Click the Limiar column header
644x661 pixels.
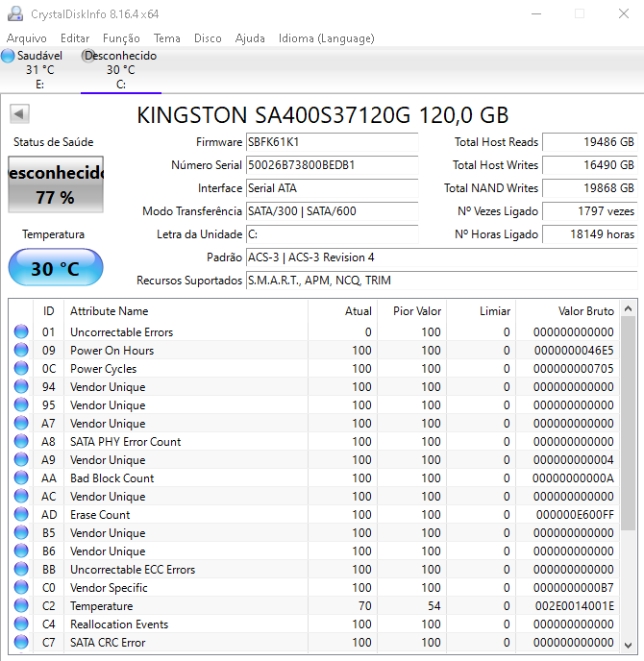tap(482, 311)
